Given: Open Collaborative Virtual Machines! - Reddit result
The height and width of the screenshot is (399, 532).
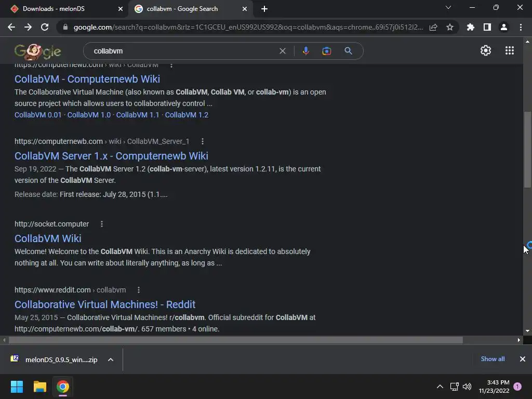Looking at the screenshot, I should click(x=105, y=304).
